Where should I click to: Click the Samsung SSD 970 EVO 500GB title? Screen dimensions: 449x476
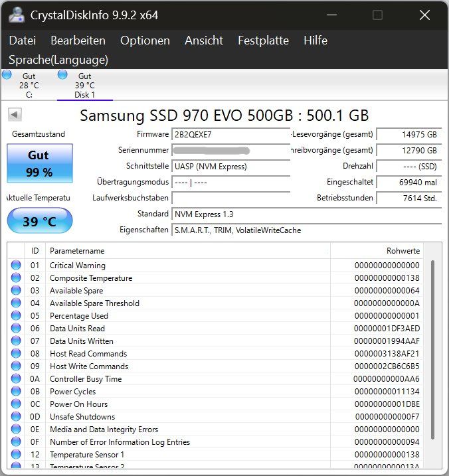point(224,116)
